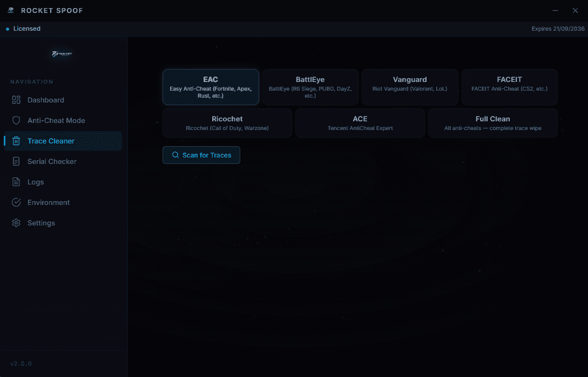Open the Dashboard grid icon in navigation

point(16,100)
